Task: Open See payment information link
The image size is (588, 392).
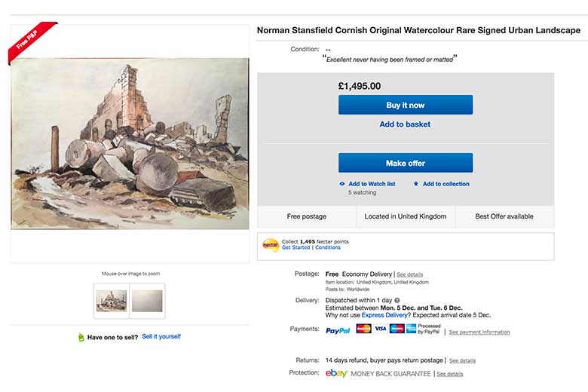Action: tap(479, 332)
